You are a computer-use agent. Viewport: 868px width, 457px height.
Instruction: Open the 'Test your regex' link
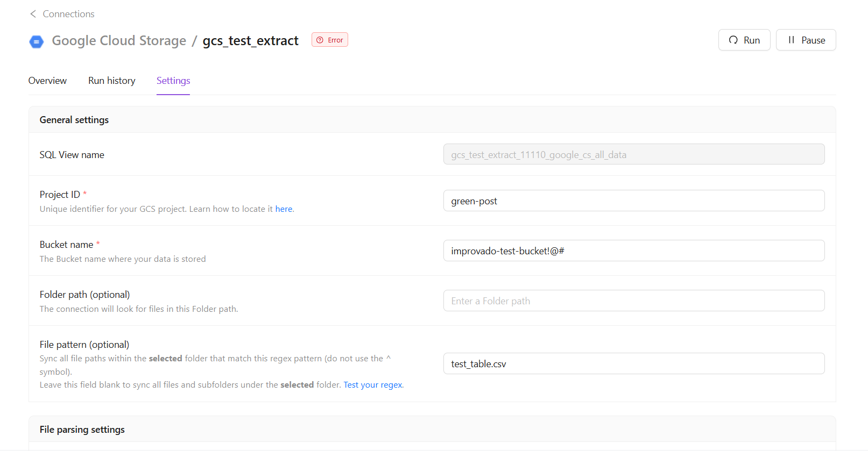click(373, 385)
